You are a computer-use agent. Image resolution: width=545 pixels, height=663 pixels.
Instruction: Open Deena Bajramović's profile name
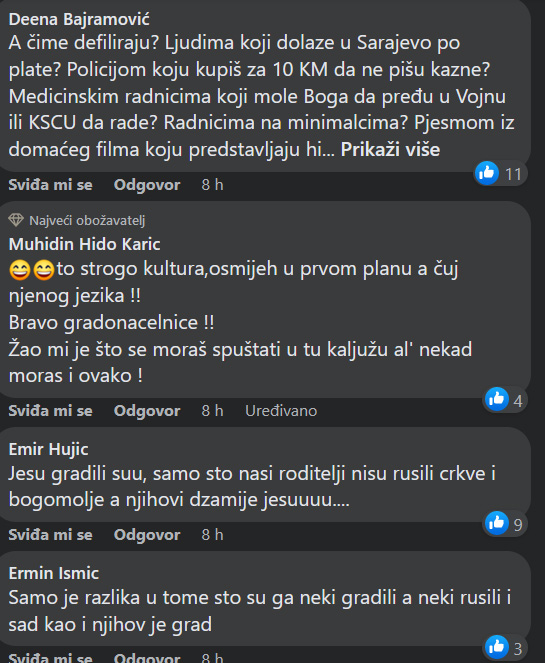(79, 19)
